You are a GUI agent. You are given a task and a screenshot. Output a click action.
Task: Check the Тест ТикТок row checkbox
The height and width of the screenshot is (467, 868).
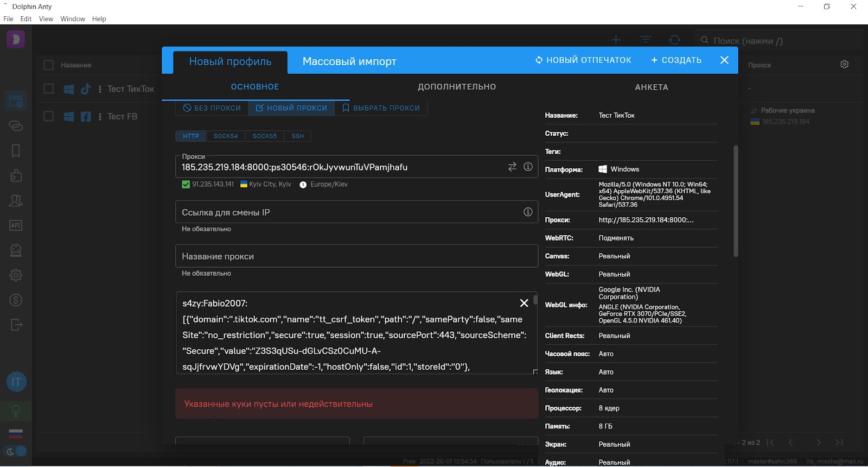coord(48,89)
